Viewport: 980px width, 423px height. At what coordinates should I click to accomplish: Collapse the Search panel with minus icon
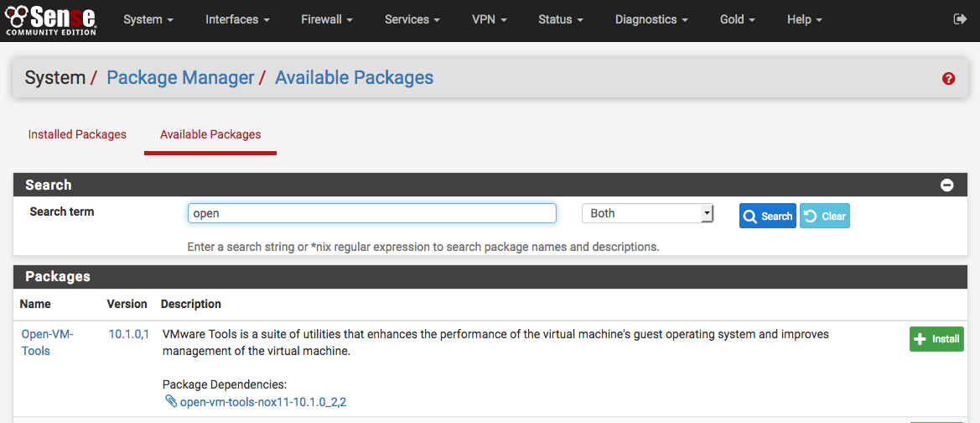point(946,185)
